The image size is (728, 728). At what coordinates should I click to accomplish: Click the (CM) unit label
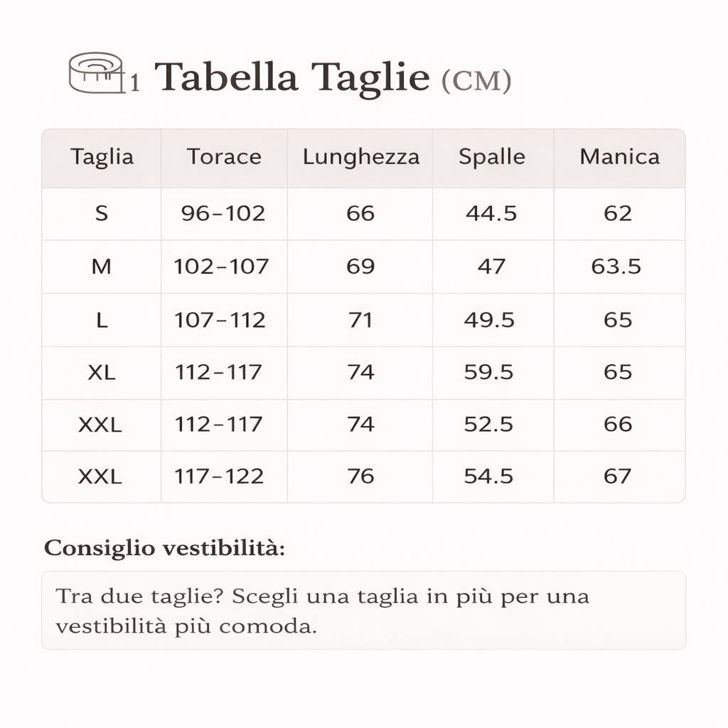[x=476, y=80]
